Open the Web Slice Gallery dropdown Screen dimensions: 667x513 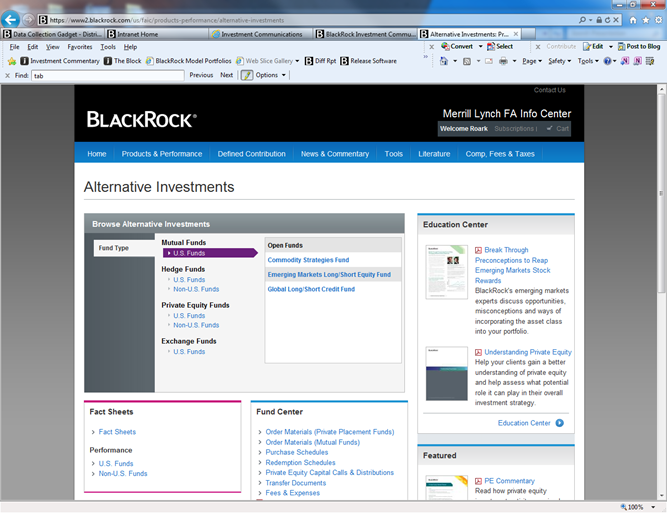(297, 61)
